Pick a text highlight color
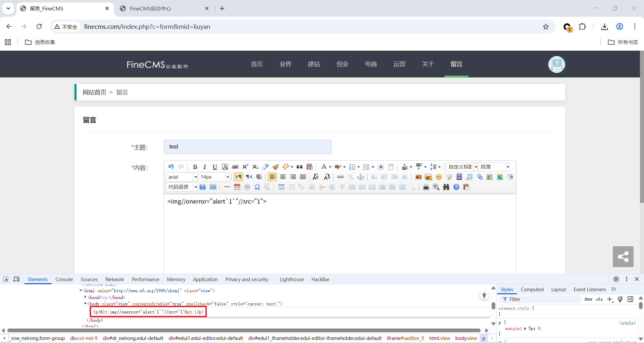The image size is (644, 343). click(x=338, y=167)
